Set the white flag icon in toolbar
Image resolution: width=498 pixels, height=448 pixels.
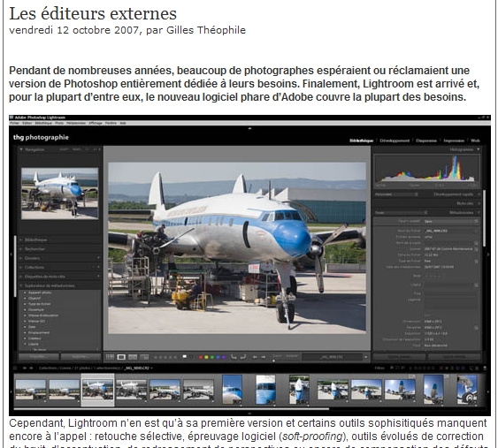click(x=185, y=357)
